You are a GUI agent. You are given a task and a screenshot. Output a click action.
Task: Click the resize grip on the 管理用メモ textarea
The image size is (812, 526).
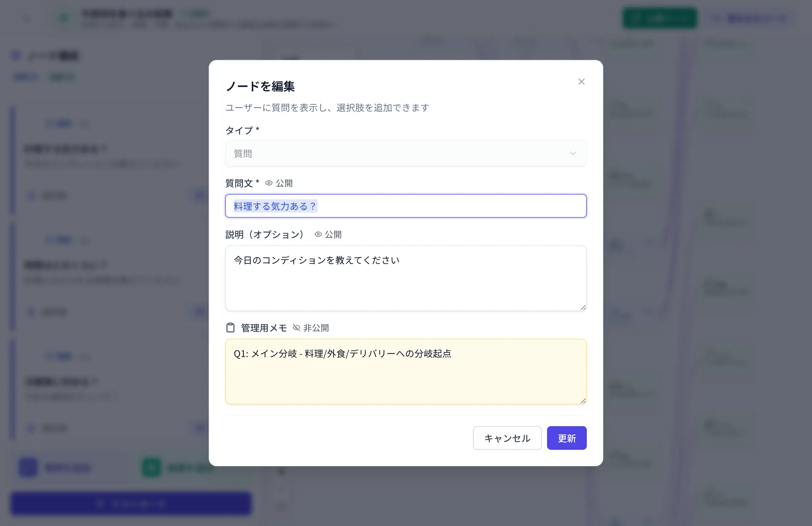point(583,400)
